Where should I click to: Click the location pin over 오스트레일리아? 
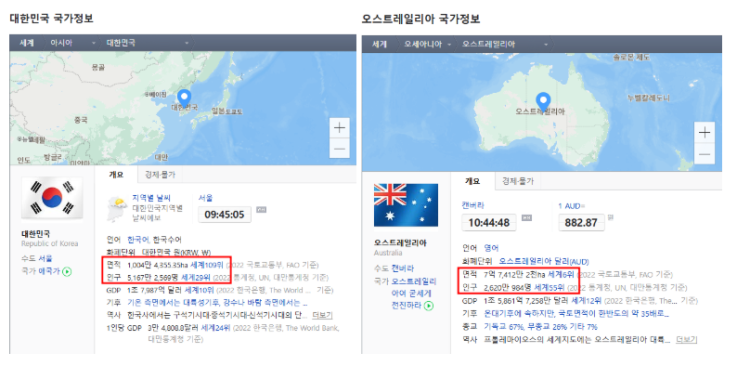(x=542, y=101)
